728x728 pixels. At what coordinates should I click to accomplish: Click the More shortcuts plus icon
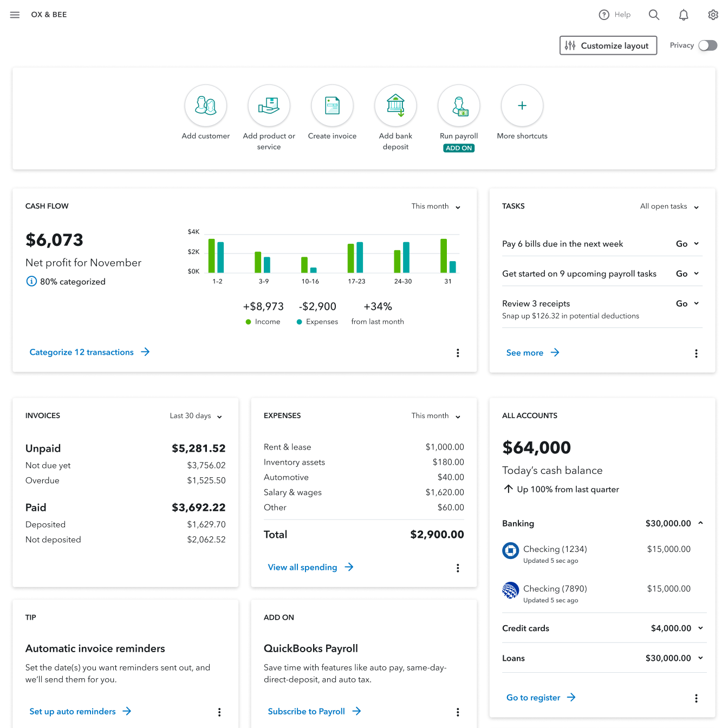tap(522, 106)
